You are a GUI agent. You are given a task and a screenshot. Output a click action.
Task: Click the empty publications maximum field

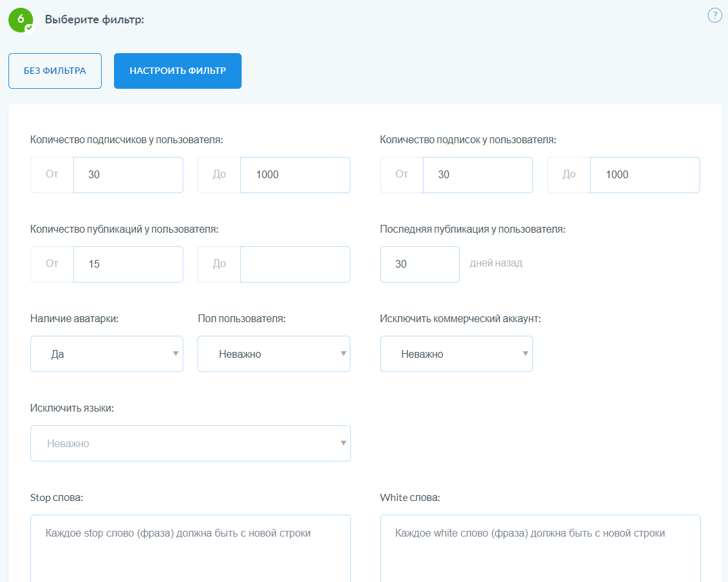(x=295, y=264)
